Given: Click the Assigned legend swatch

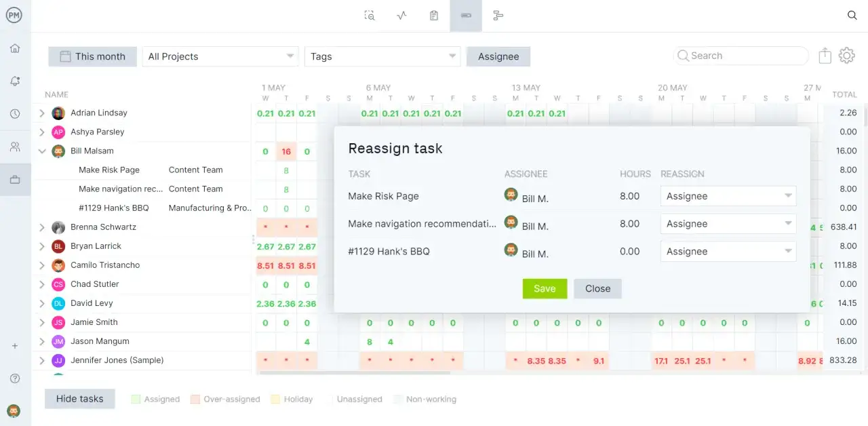Looking at the screenshot, I should click(136, 400).
